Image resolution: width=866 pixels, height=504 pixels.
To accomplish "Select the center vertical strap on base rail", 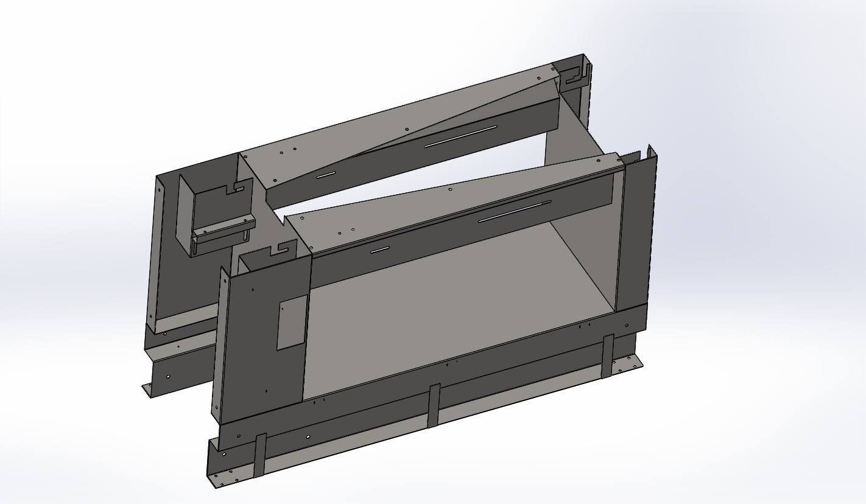I will pyautogui.click(x=434, y=406).
